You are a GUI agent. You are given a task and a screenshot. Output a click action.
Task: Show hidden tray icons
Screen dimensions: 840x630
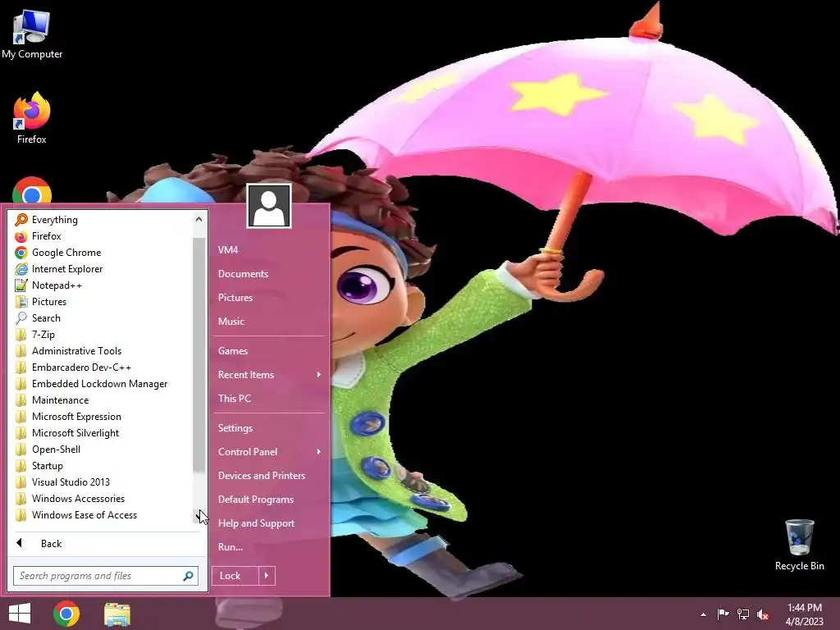[703, 614]
